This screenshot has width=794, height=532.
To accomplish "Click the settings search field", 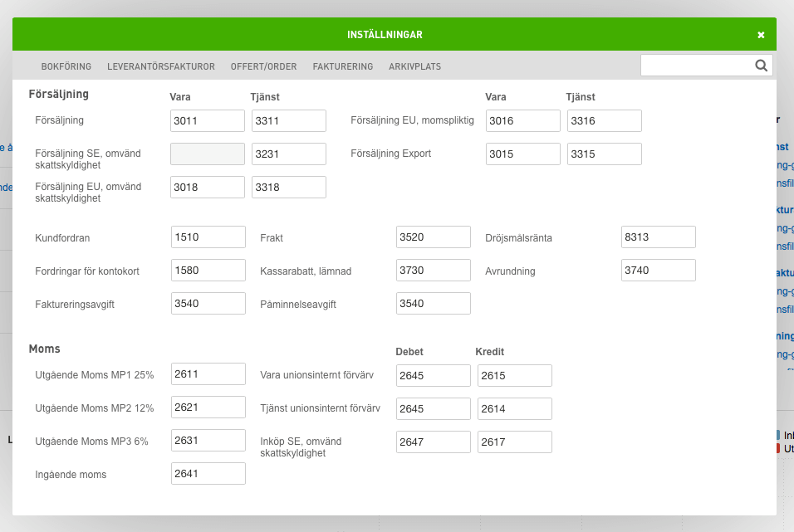I will pyautogui.click(x=696, y=66).
